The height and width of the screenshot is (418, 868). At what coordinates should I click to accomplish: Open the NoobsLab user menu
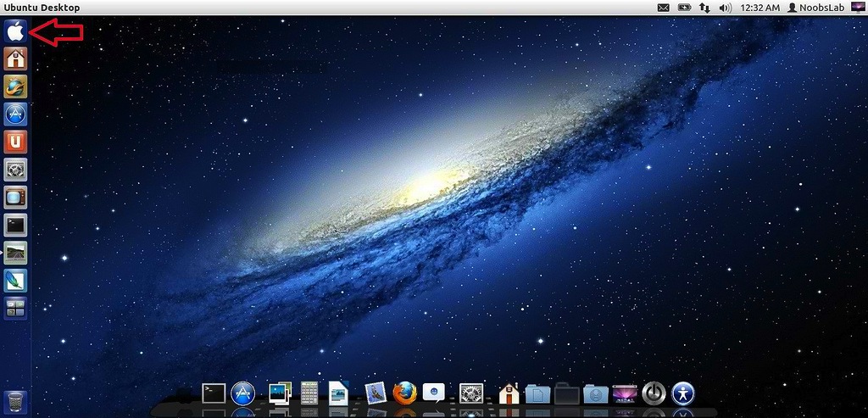[816, 8]
